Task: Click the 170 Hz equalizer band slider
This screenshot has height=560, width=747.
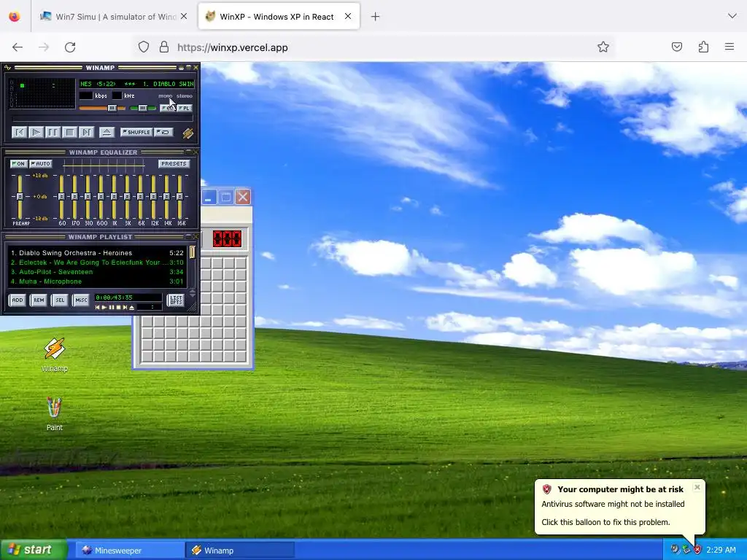Action: tap(75, 197)
